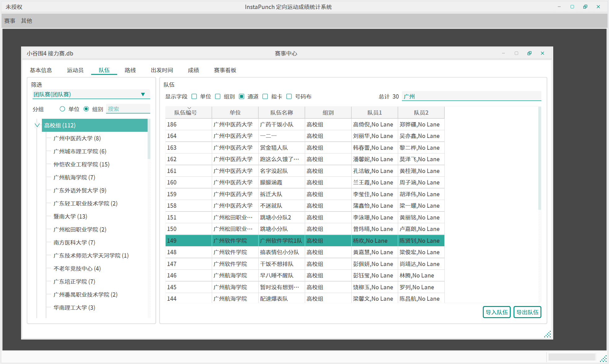Collapse the 高校组 (112) tree node
Viewport: 609px width, 364px height.
point(37,125)
